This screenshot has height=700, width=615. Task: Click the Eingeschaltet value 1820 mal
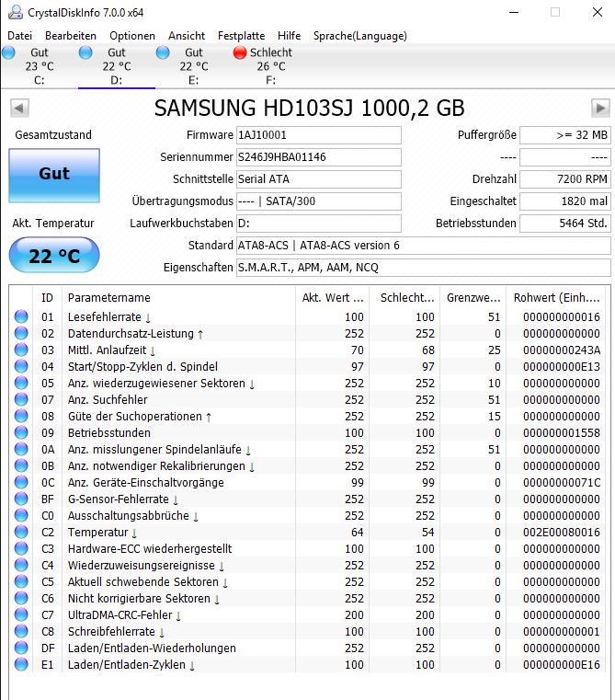565,201
